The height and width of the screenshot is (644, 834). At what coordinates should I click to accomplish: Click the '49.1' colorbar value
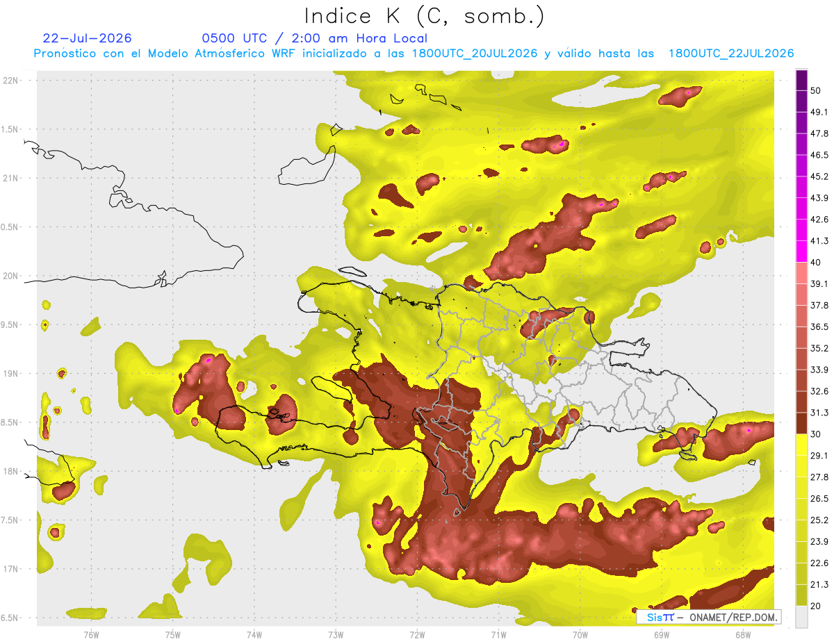tap(819, 112)
